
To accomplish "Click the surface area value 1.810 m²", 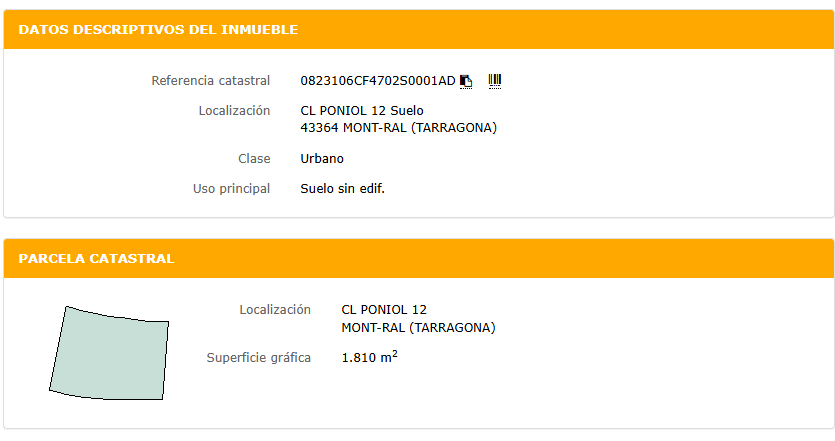I will [369, 357].
